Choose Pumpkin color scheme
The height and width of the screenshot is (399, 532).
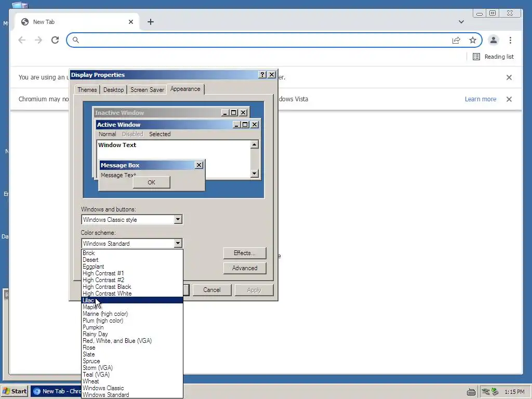132,327
